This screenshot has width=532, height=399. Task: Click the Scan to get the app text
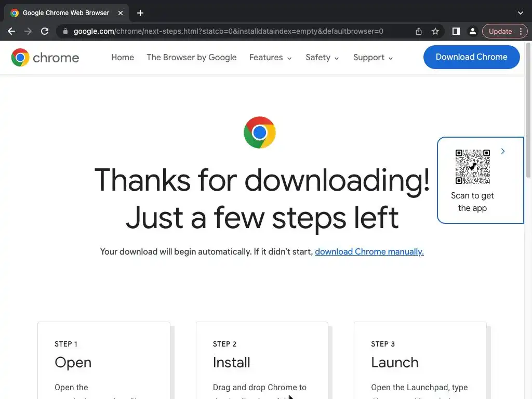(472, 202)
